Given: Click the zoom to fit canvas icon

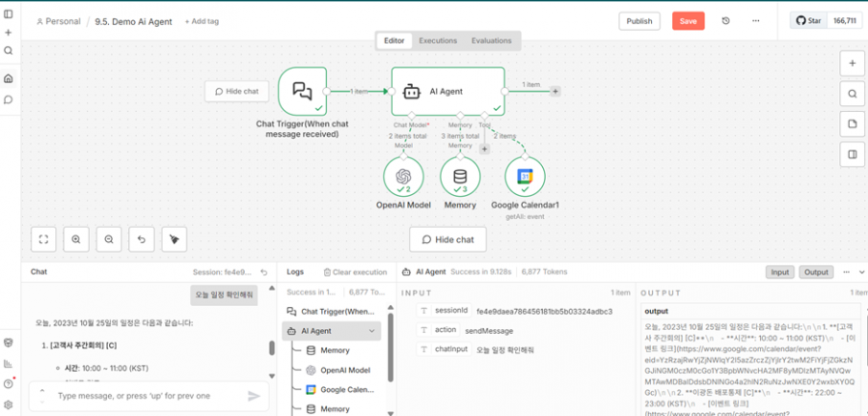Looking at the screenshot, I should coord(43,238).
